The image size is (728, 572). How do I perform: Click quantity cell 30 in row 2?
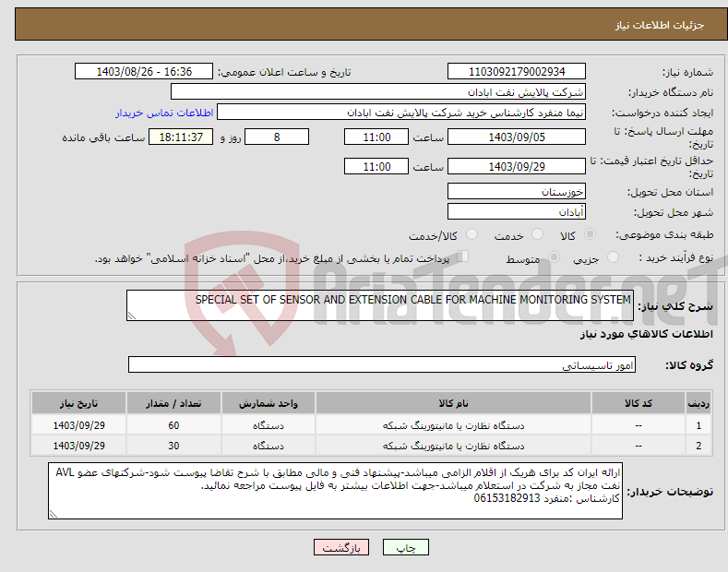pos(173,446)
